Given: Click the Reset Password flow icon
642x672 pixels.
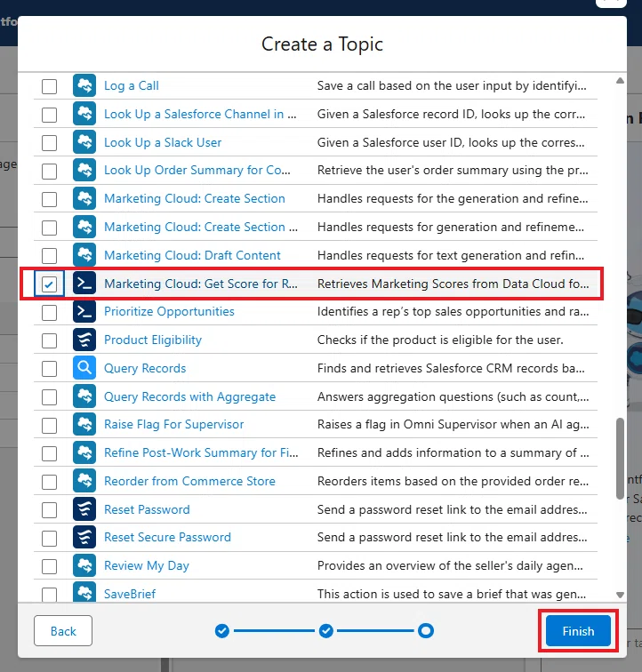Looking at the screenshot, I should point(84,509).
